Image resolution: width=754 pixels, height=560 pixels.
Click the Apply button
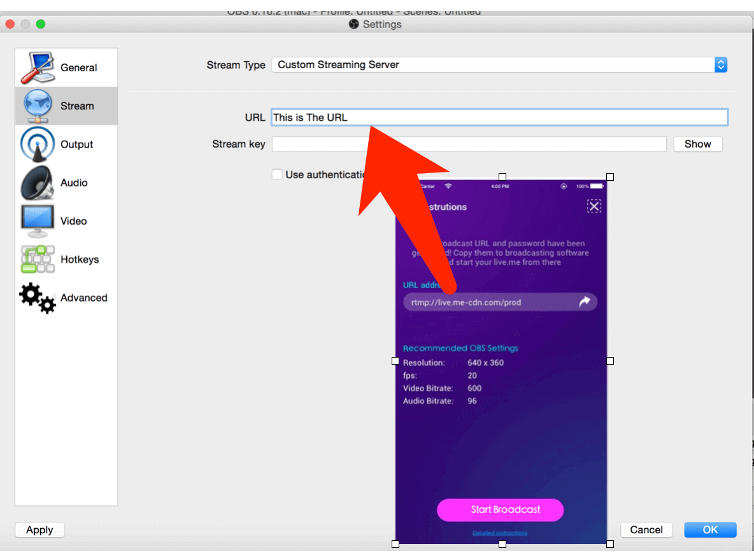[40, 529]
